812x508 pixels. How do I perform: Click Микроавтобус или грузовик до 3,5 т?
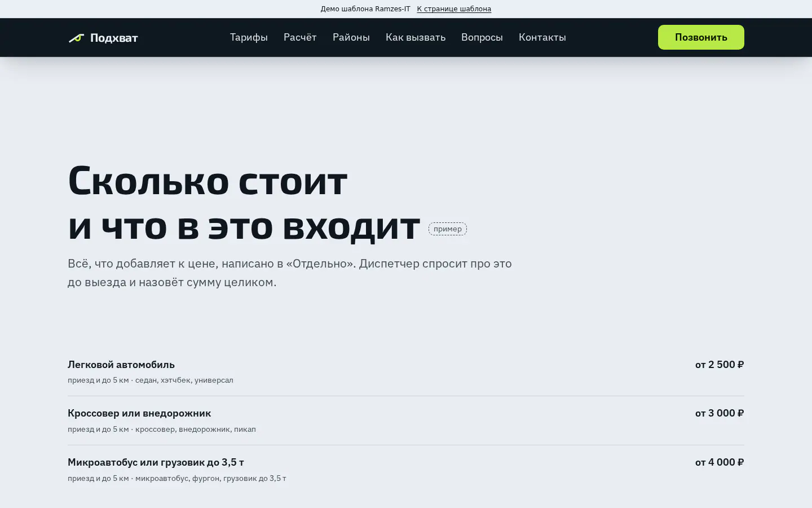[x=156, y=462]
